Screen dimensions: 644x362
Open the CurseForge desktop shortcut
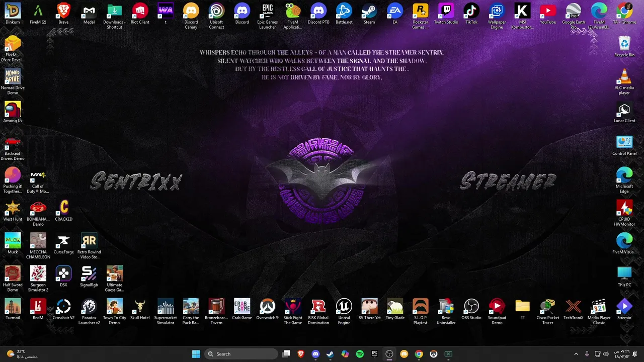point(63,243)
